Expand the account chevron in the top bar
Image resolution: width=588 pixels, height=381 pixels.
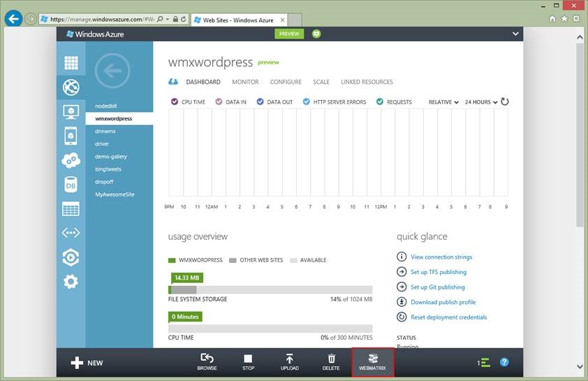(x=515, y=34)
